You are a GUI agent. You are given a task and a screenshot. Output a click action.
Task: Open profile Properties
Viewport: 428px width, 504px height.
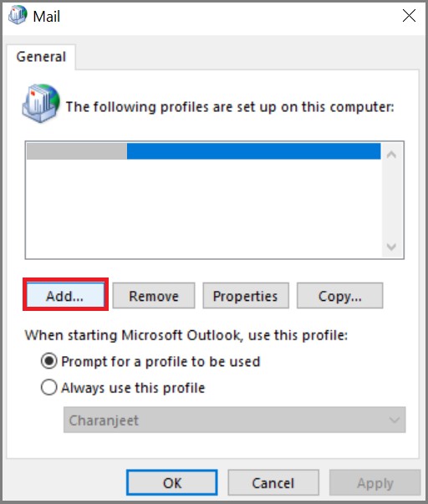(x=246, y=295)
